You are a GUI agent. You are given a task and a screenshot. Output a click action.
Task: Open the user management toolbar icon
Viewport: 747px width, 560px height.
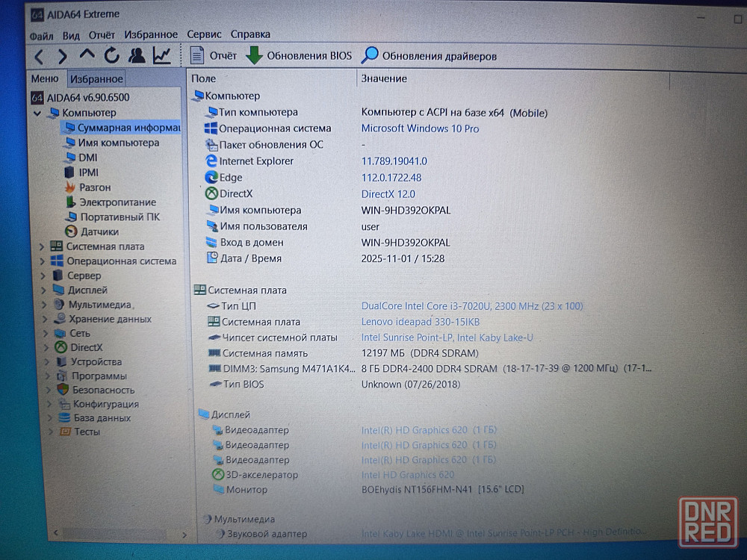[x=137, y=55]
